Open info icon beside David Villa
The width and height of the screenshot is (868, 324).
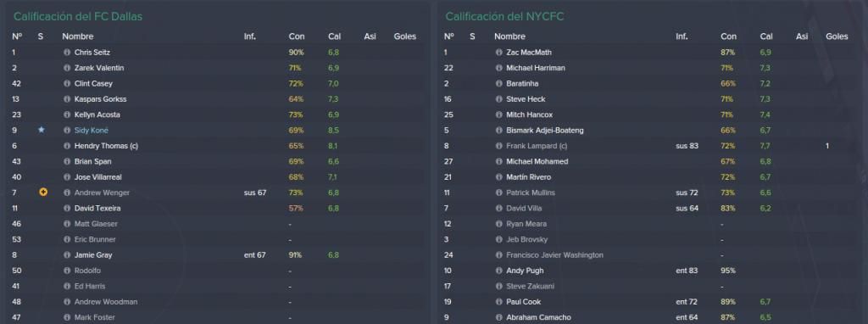pos(498,209)
